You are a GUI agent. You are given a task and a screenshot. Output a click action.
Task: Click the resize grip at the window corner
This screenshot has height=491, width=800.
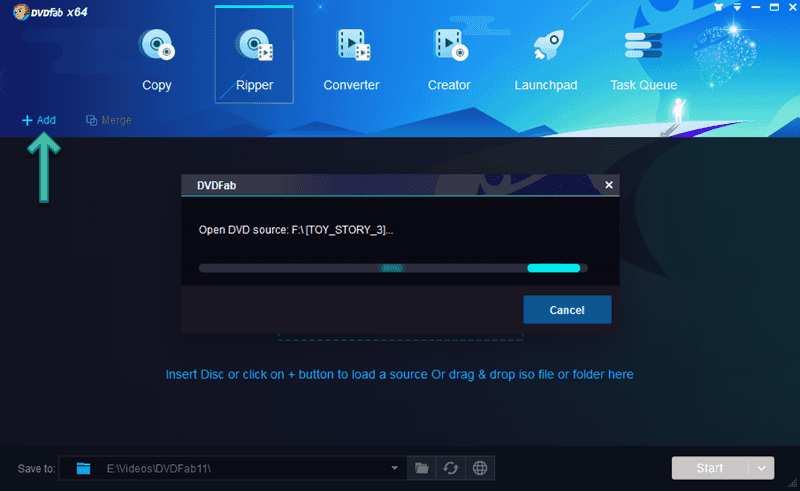pos(793,482)
